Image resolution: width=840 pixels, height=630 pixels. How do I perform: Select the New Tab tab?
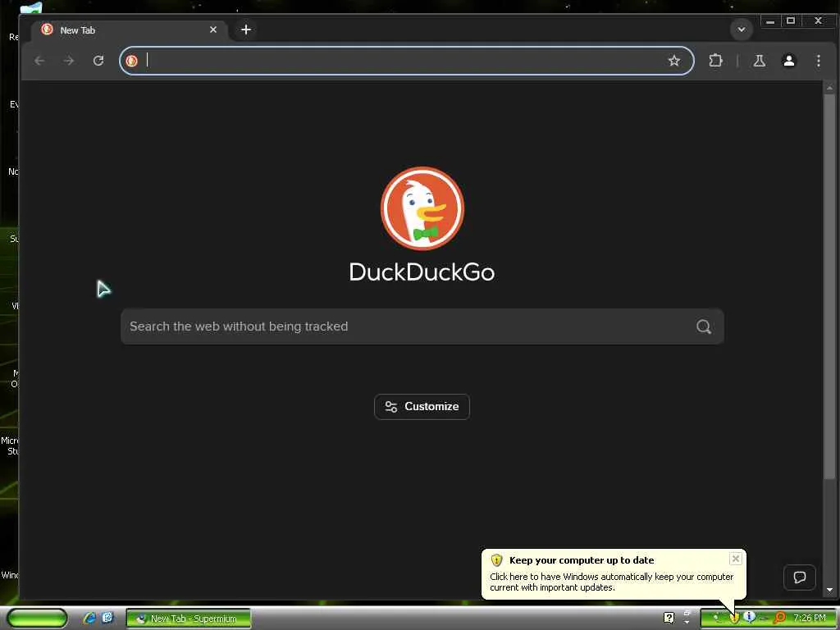pos(129,30)
